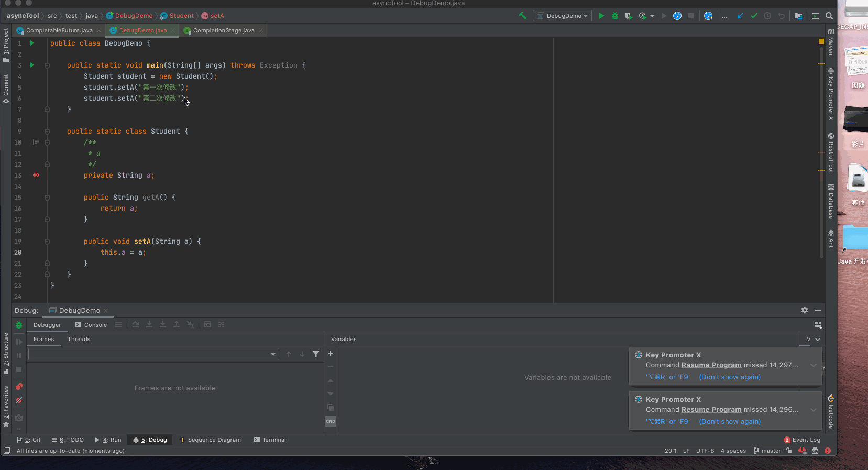Open the Commit tool window on left sidebar

6,89
